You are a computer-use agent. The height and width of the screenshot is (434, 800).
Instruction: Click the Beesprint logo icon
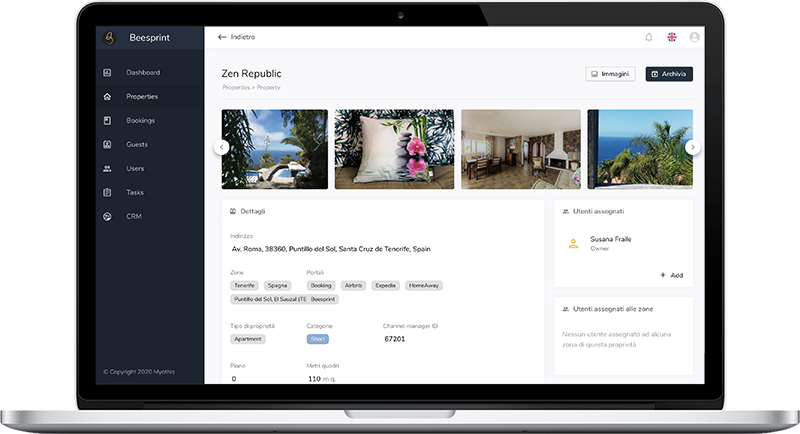pyautogui.click(x=109, y=37)
